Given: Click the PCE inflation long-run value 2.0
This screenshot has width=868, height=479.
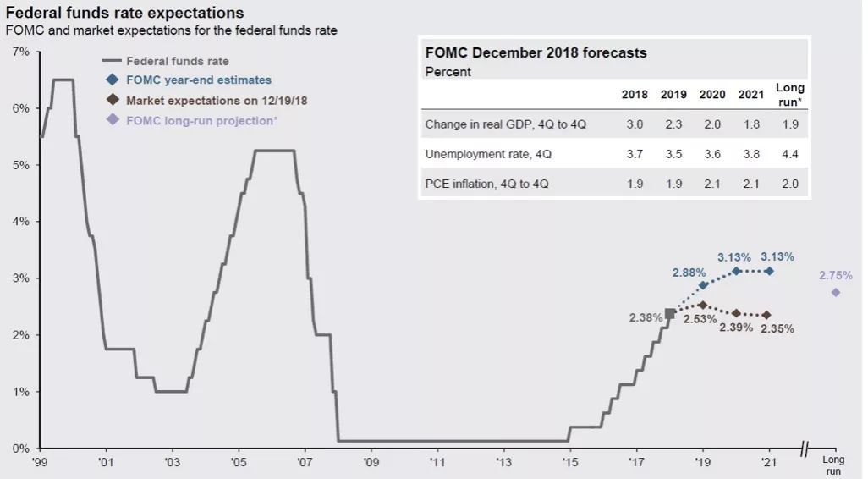Looking at the screenshot, I should (x=790, y=184).
